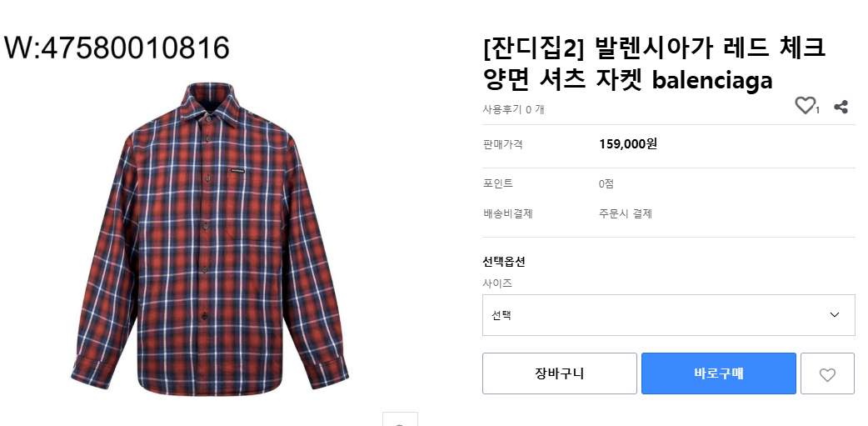868x426 pixels.
Task: Click the 장바구니 button
Action: [x=559, y=373]
